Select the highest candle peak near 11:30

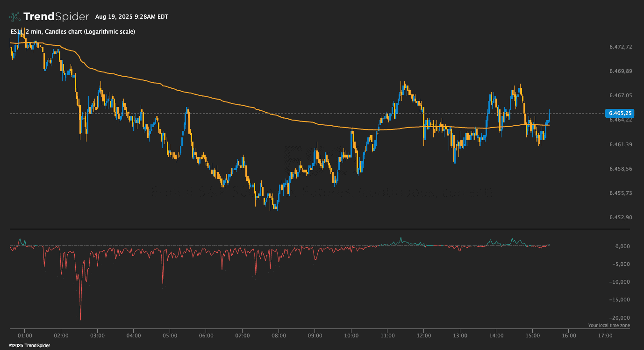pyautogui.click(x=403, y=84)
